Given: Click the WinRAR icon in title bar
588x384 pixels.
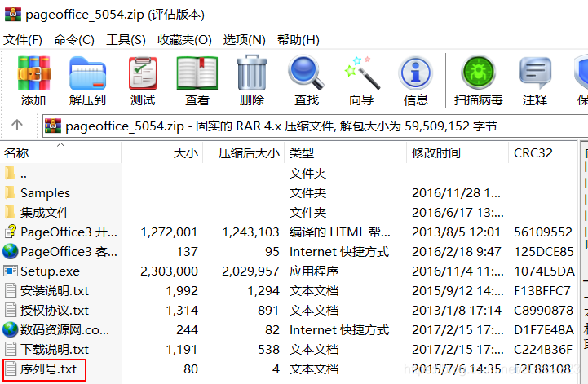Looking at the screenshot, I should pos(13,14).
